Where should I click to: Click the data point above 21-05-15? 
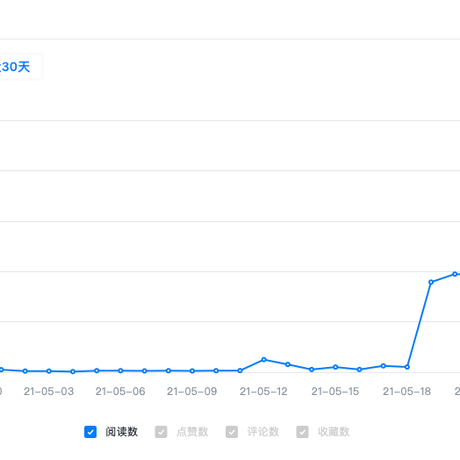pyautogui.click(x=335, y=367)
